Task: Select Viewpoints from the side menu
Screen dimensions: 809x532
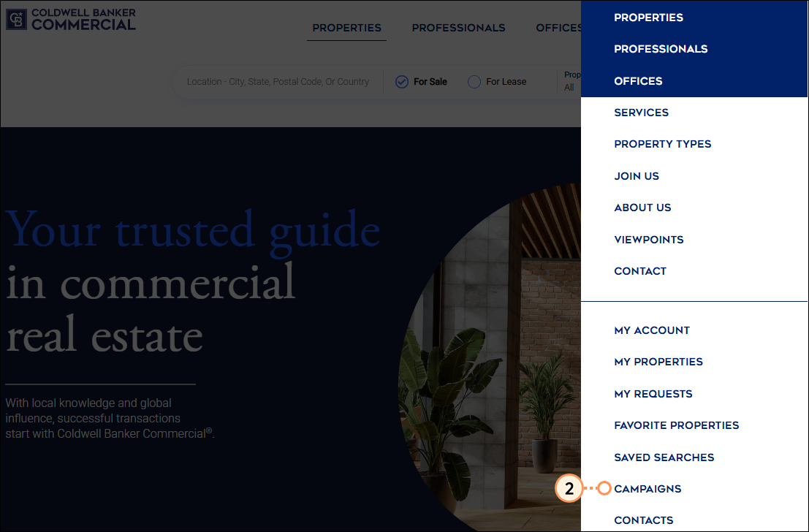Action: click(649, 240)
